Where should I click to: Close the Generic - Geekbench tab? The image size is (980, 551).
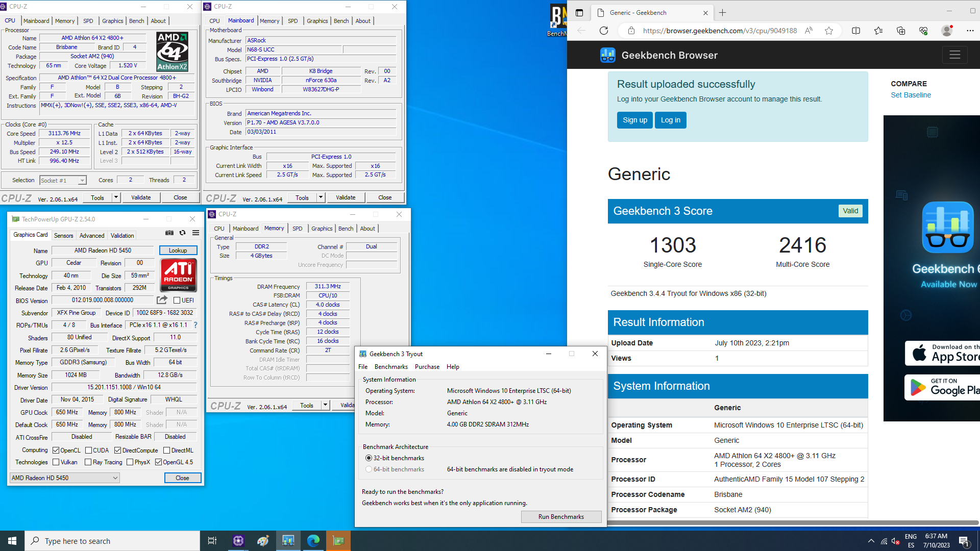tap(705, 13)
